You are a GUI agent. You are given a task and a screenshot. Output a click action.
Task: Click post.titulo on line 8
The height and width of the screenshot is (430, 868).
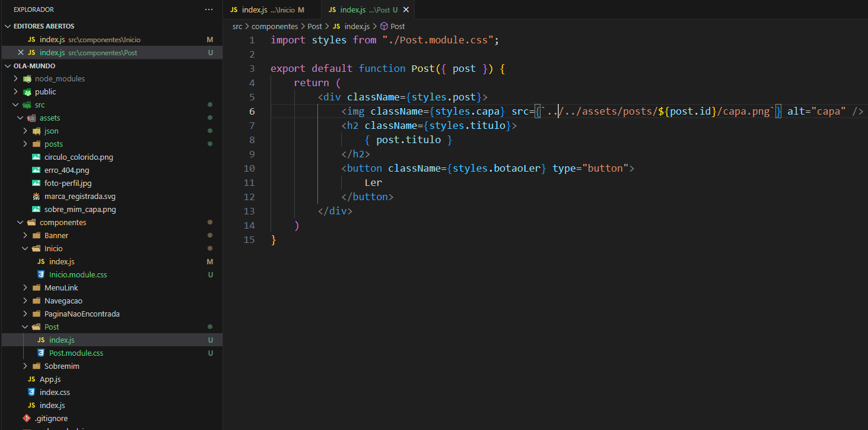point(408,140)
